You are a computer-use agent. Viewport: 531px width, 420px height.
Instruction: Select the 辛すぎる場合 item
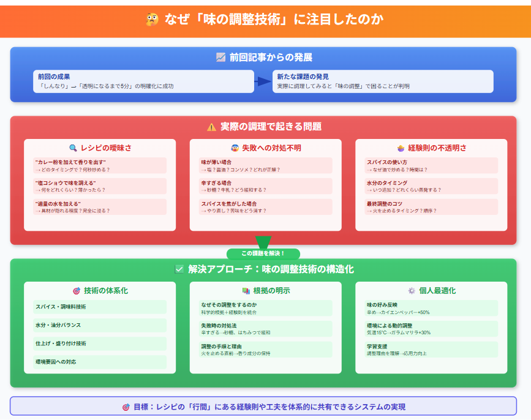click(x=266, y=186)
